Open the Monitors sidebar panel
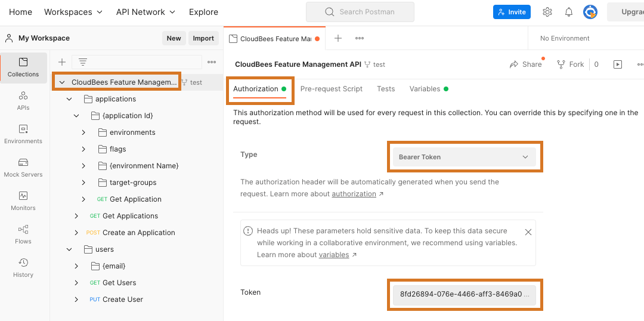 [x=23, y=200]
